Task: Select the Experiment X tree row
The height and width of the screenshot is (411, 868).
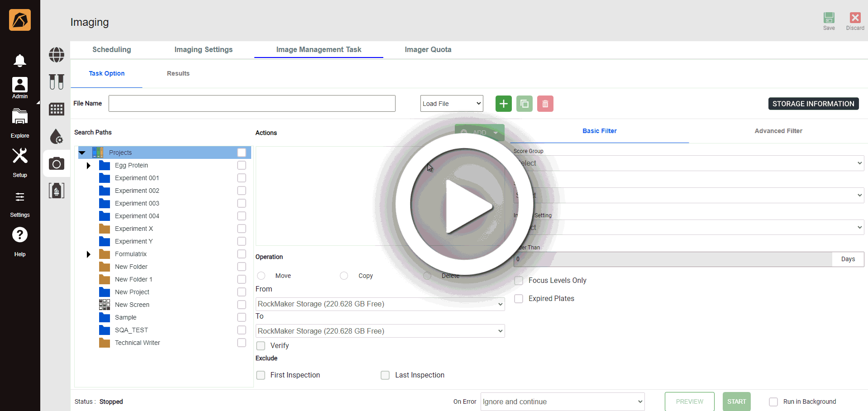Action: [x=165, y=229]
